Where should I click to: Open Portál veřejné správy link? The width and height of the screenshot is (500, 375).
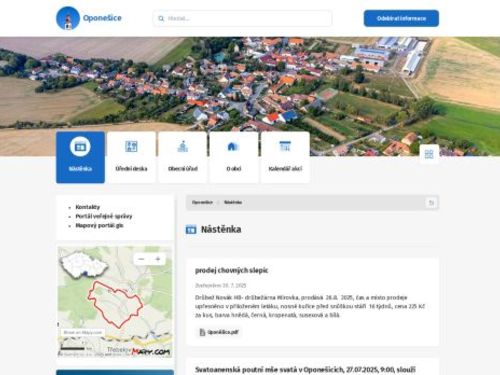(104, 216)
